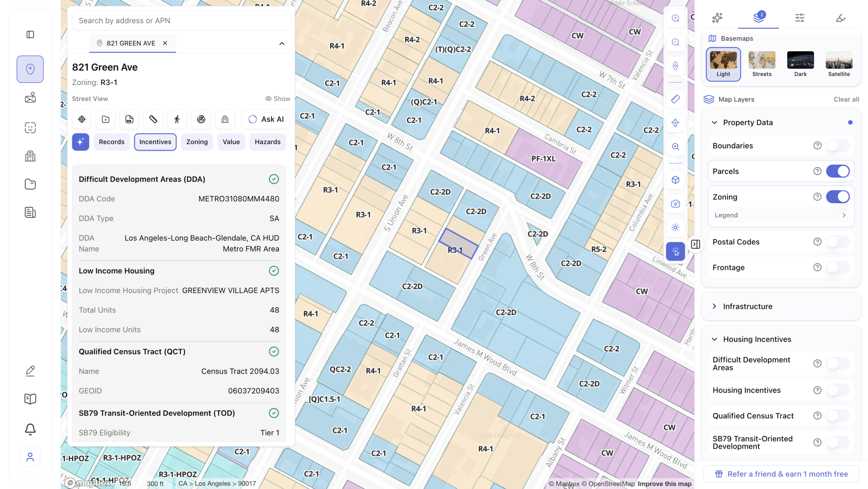Zoom in using the map zoom-in icon

pyautogui.click(x=675, y=18)
